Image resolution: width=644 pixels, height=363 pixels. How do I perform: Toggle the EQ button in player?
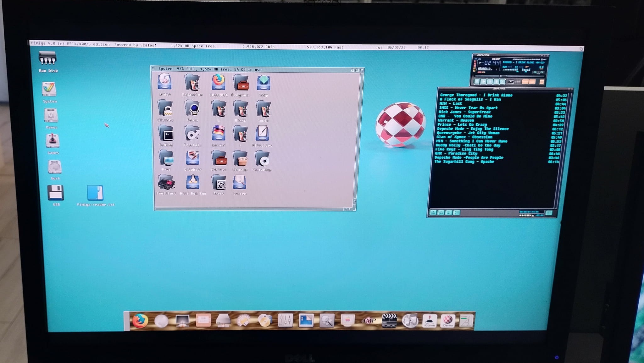[x=535, y=72]
